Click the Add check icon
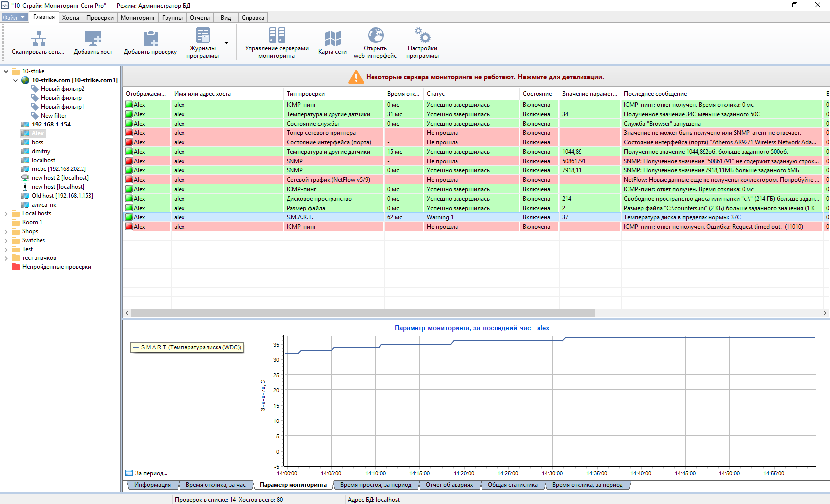830x504 pixels. click(x=150, y=39)
